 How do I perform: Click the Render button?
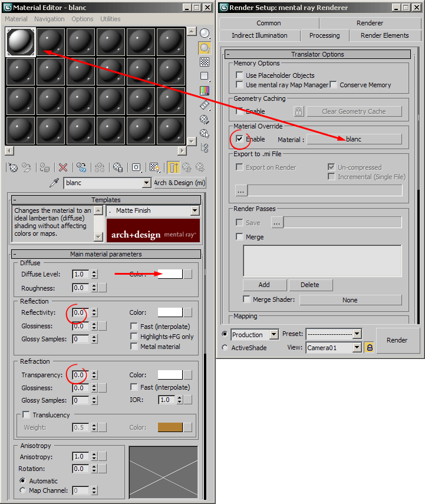[x=397, y=340]
